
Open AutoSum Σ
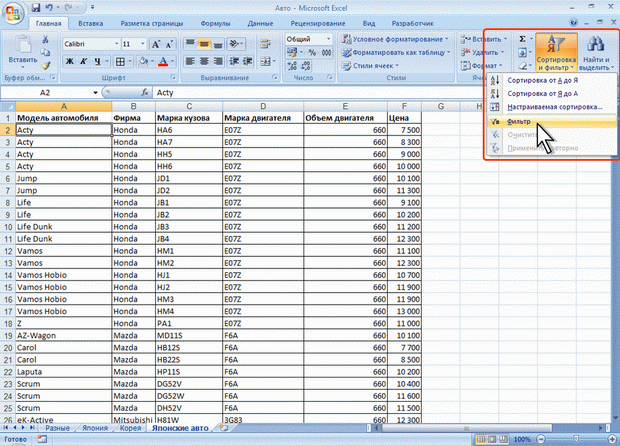(x=522, y=39)
